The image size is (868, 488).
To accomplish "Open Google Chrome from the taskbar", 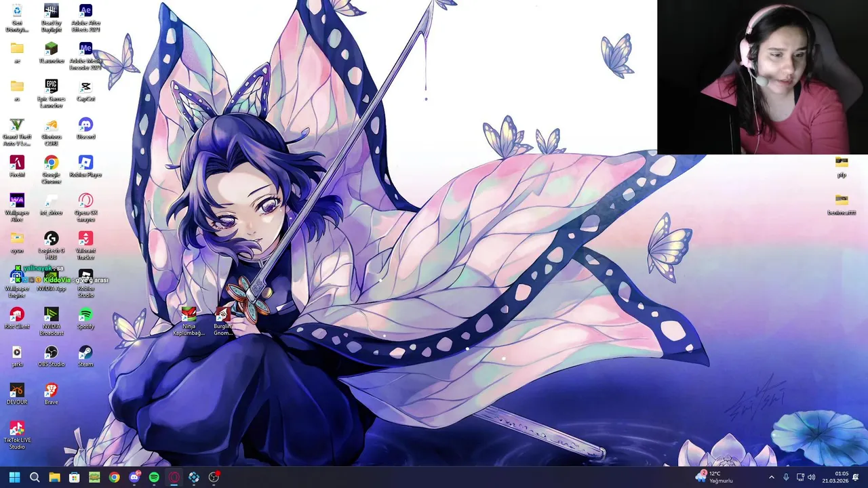I will [114, 477].
